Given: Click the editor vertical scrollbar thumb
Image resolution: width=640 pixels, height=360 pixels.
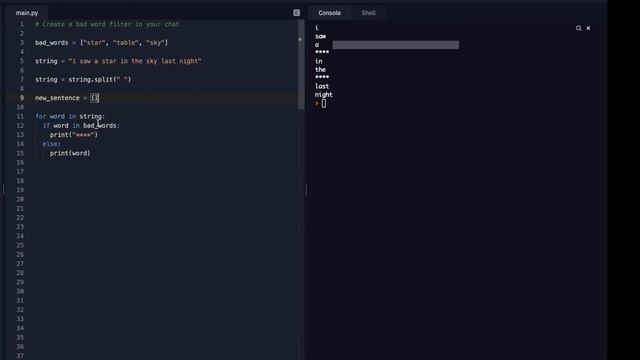Looking at the screenshot, I should pos(301,65).
